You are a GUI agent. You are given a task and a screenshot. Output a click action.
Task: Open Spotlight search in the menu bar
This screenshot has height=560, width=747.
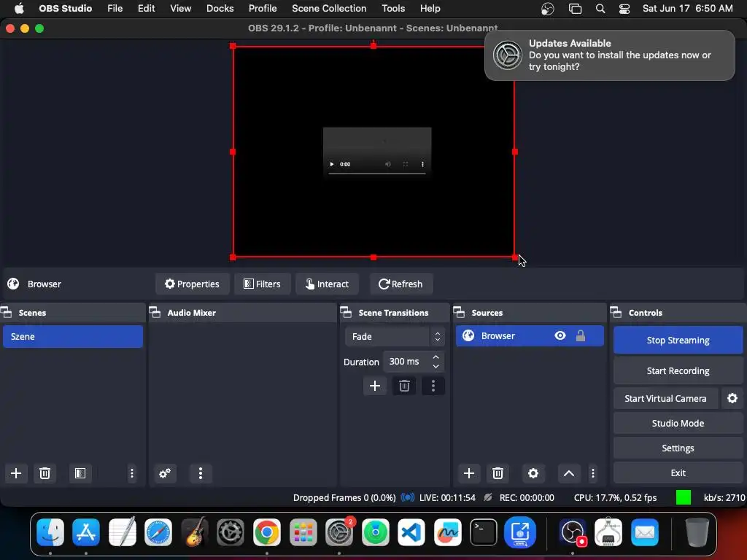600,9
